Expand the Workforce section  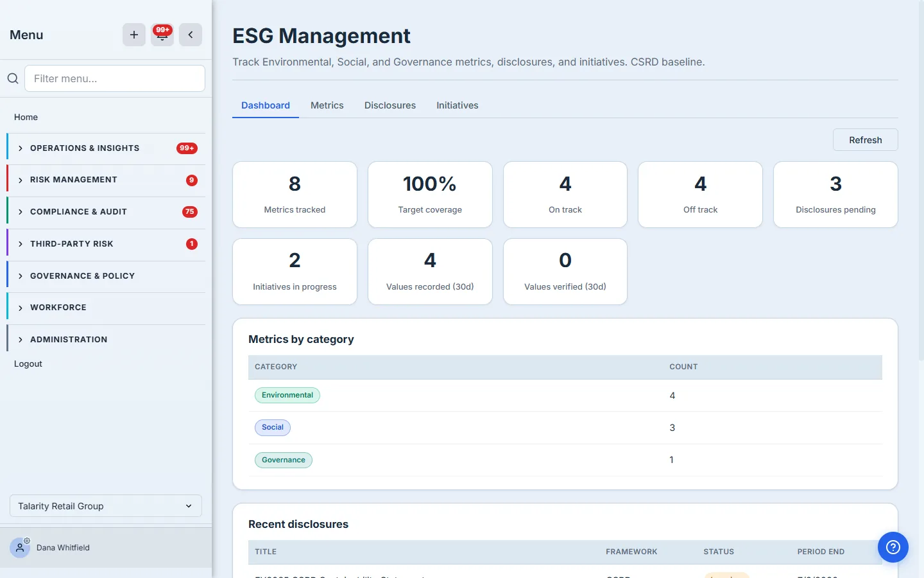pyautogui.click(x=106, y=308)
